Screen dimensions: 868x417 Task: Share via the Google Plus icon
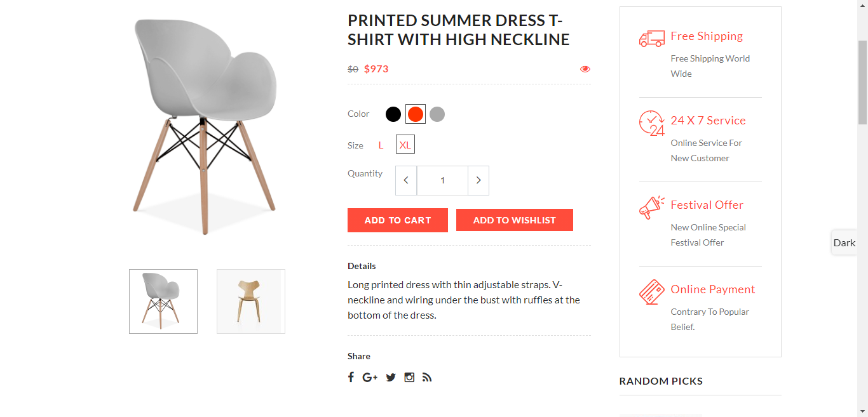click(x=370, y=378)
